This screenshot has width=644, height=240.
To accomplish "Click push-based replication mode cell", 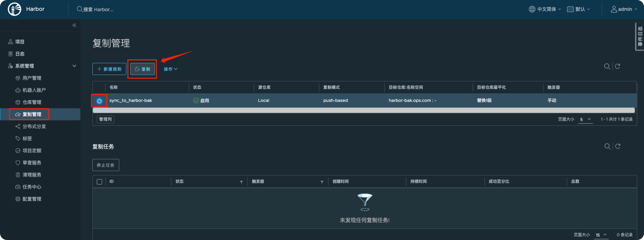I will (335, 100).
